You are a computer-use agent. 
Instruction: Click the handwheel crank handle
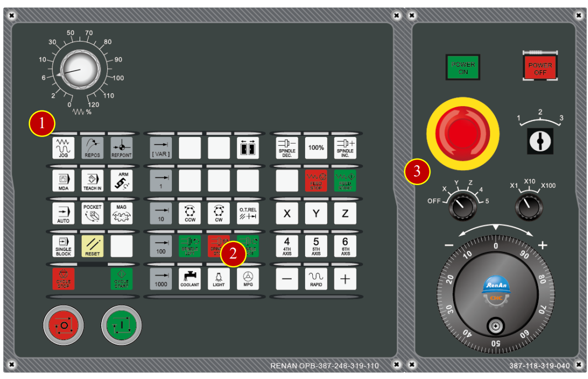point(495,326)
